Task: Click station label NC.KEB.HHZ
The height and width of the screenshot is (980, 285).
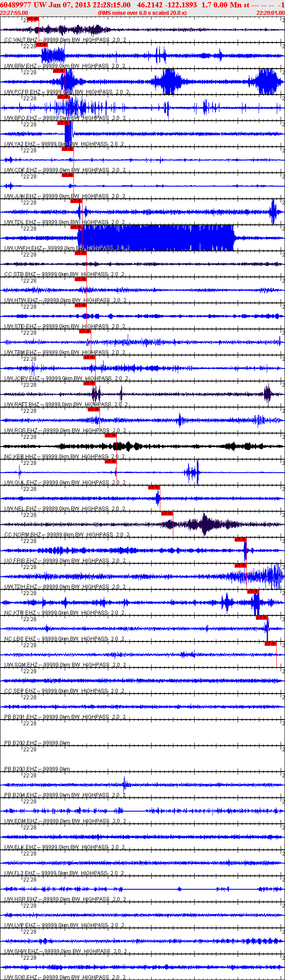Action: pyautogui.click(x=20, y=457)
